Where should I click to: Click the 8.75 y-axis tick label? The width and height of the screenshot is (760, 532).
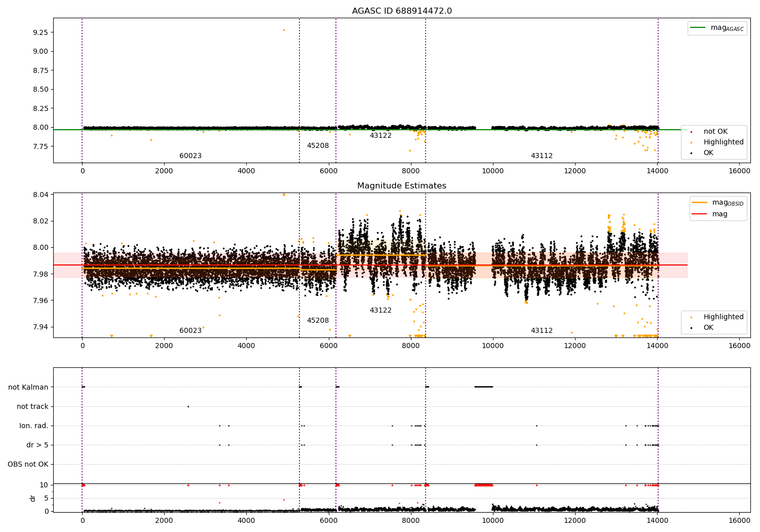(40, 70)
